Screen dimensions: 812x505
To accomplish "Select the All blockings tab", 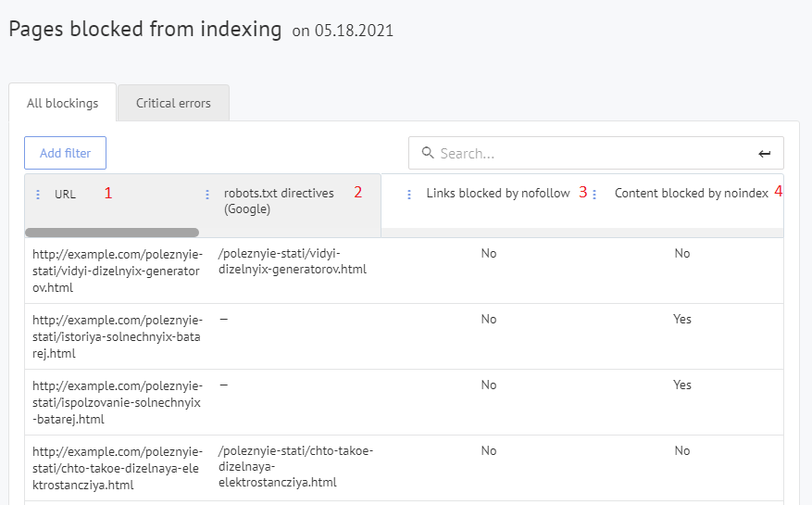I will click(x=62, y=103).
